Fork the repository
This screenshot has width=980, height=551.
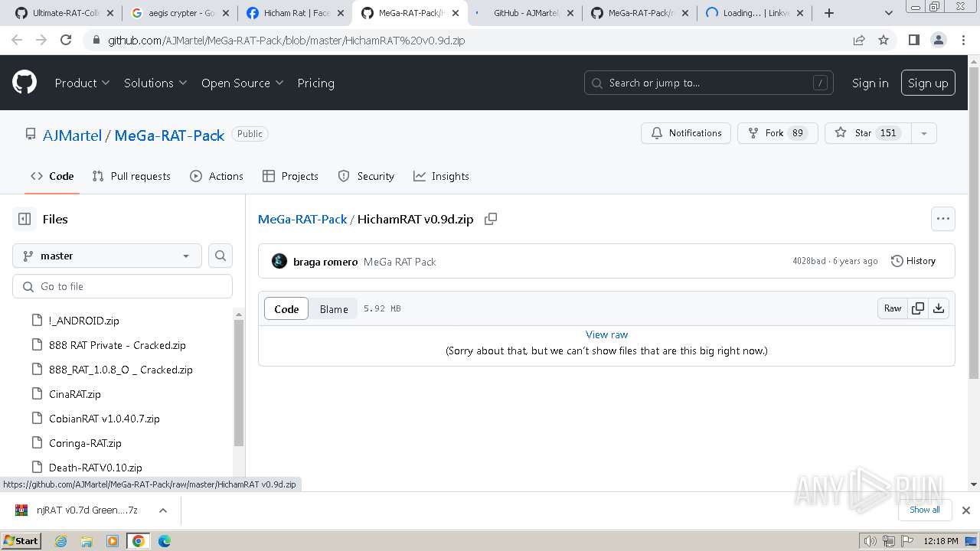pyautogui.click(x=777, y=133)
